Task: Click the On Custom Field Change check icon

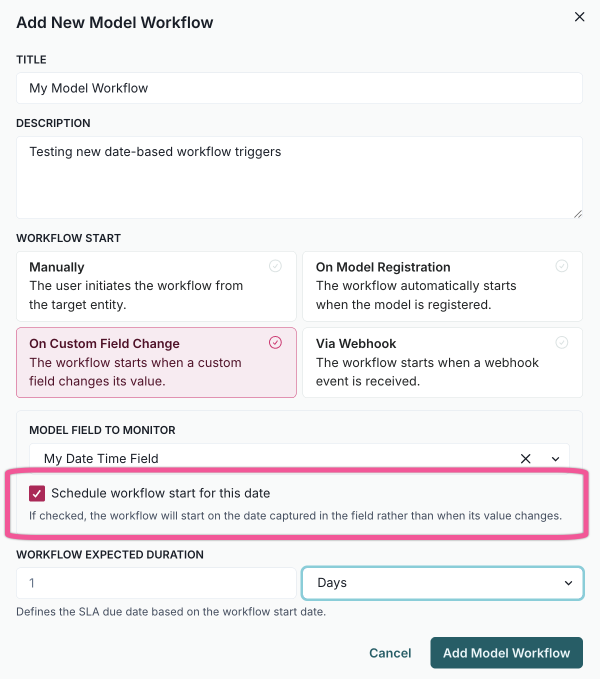Action: (275, 342)
